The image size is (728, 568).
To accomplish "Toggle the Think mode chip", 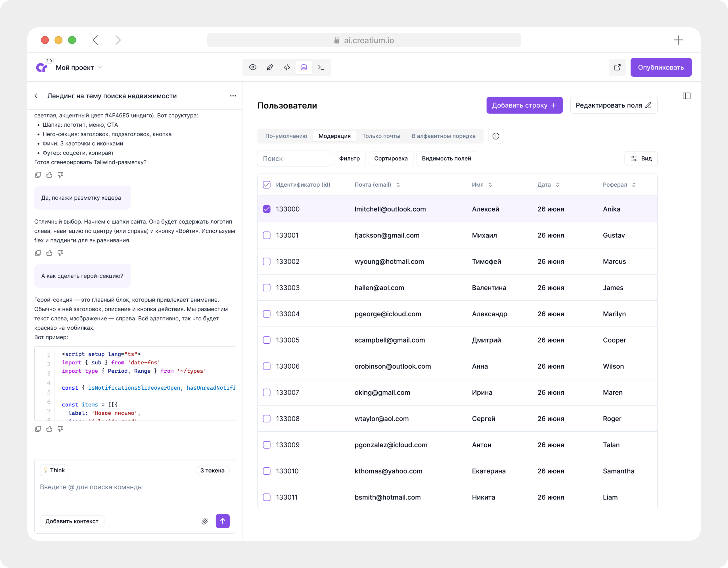I will 54,470.
